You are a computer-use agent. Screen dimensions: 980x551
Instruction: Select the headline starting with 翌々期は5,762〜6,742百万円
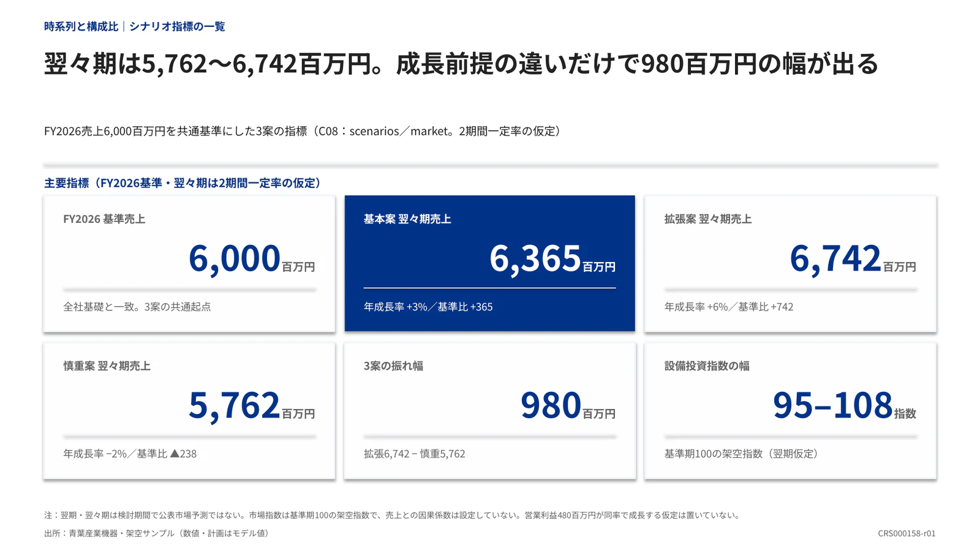461,64
